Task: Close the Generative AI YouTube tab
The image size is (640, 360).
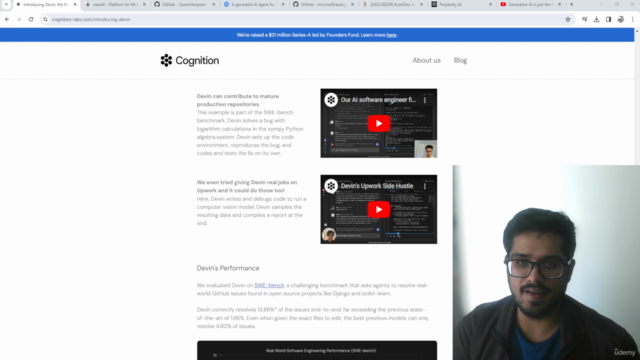Action: 560,4
